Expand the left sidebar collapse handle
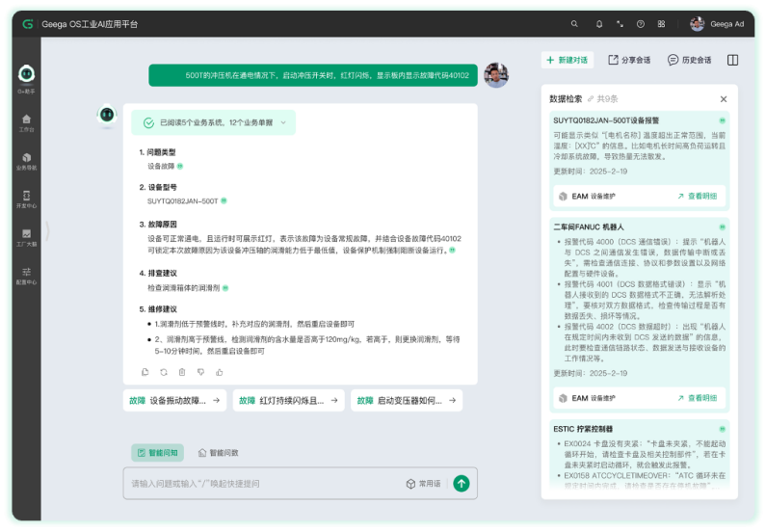The image size is (766, 532). [45, 231]
